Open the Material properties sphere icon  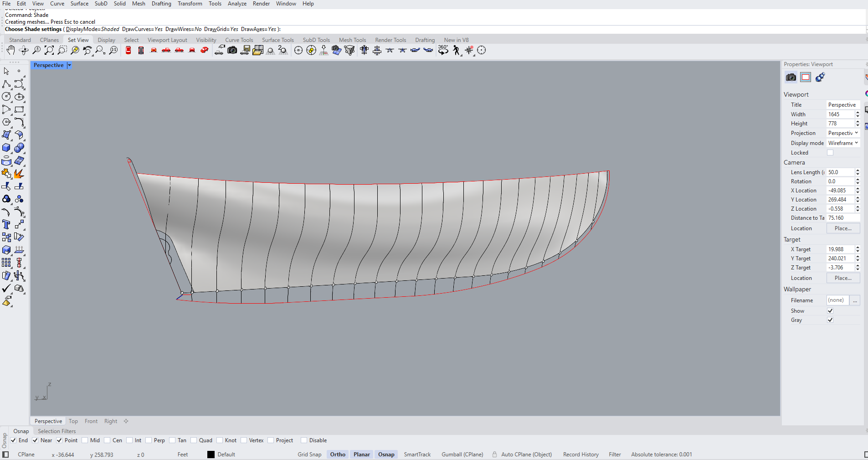tap(820, 77)
